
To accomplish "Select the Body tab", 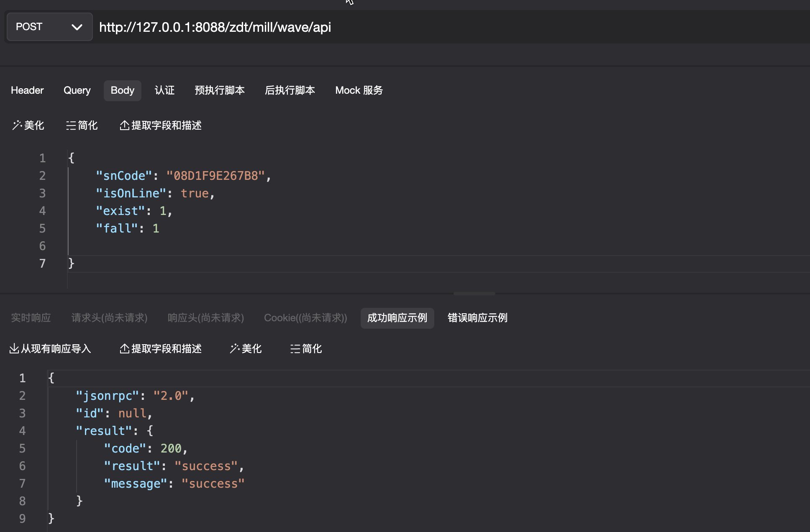I will click(122, 90).
